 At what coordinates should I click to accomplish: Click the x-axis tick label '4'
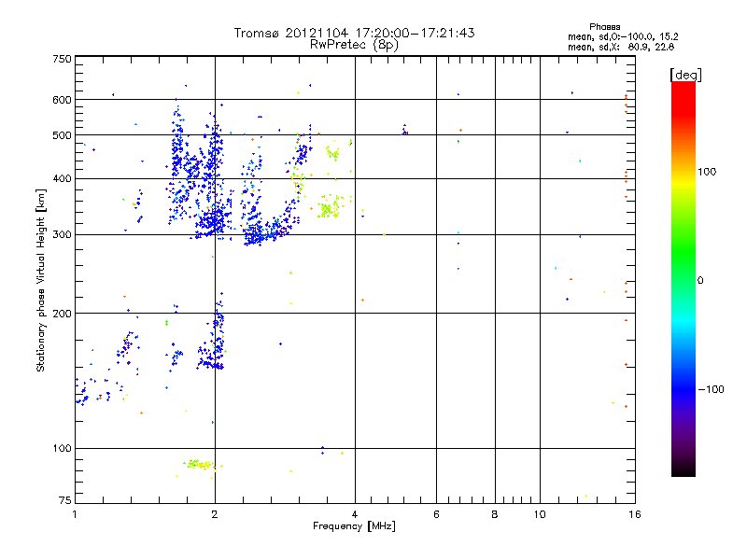355,514
